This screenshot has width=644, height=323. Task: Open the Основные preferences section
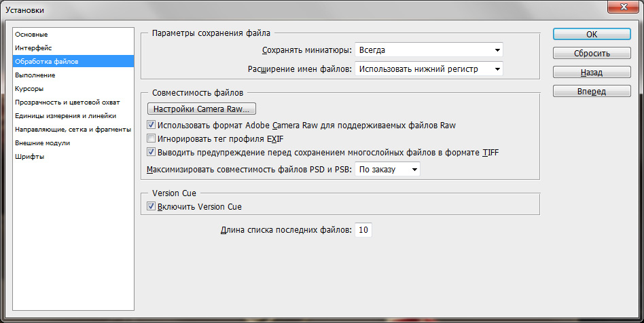tap(31, 34)
